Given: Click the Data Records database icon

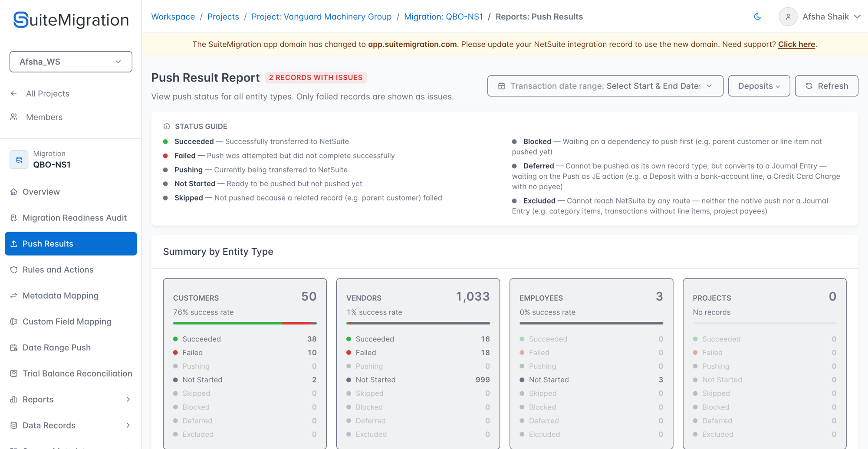Looking at the screenshot, I should click(14, 425).
